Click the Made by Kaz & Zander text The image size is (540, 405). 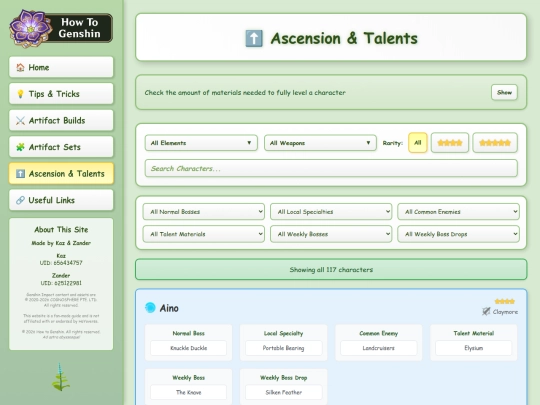[61, 243]
